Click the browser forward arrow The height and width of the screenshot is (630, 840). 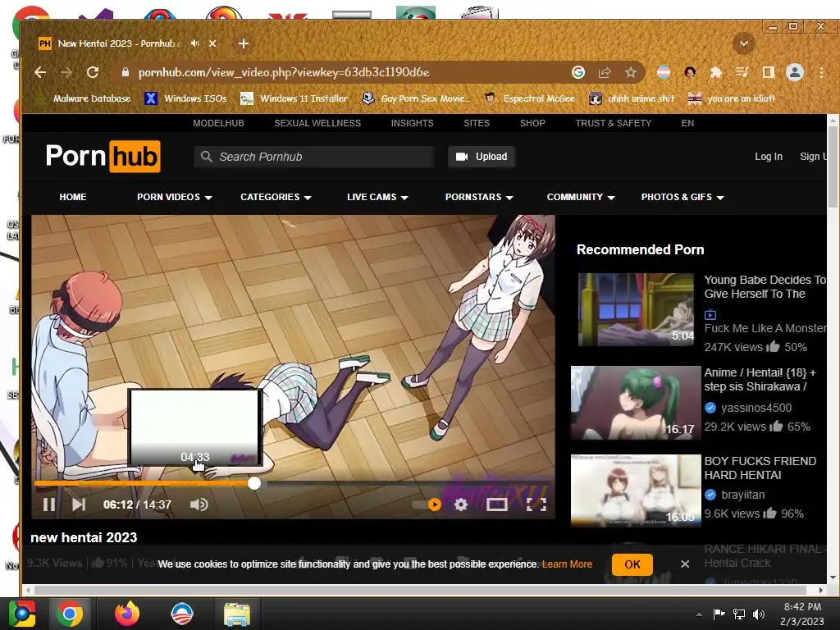(66, 72)
